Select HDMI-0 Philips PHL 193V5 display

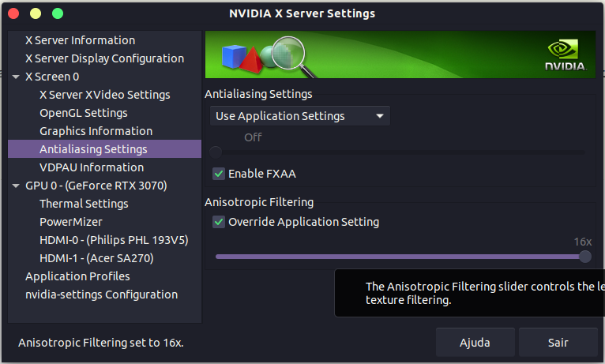[x=114, y=240]
